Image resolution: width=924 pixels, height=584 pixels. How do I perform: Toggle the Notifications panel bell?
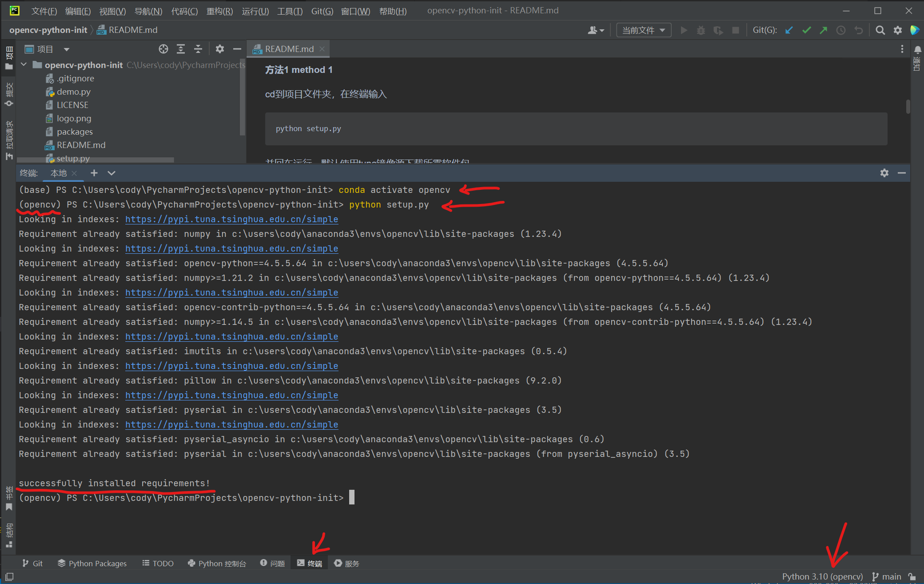click(x=917, y=50)
